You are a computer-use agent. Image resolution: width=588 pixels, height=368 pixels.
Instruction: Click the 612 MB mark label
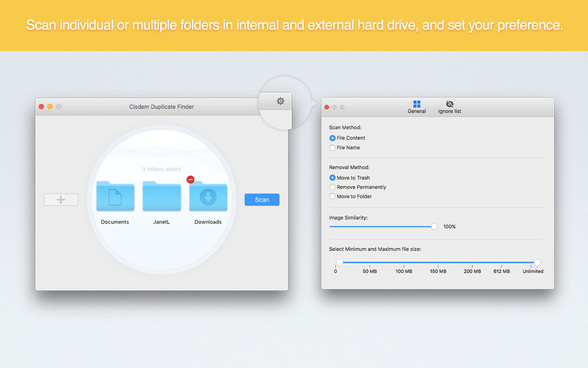tap(502, 271)
